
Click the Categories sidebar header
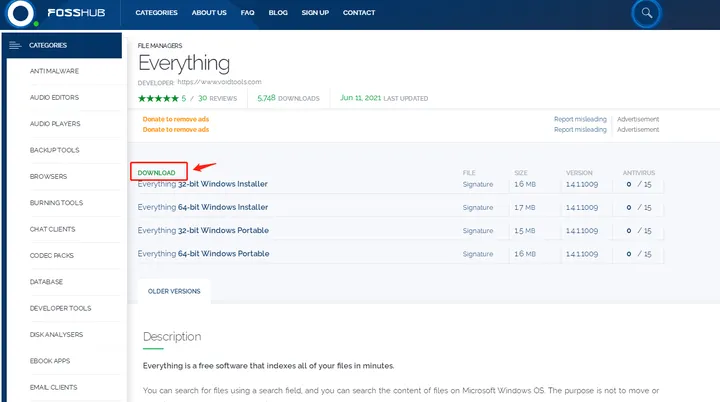(64, 45)
